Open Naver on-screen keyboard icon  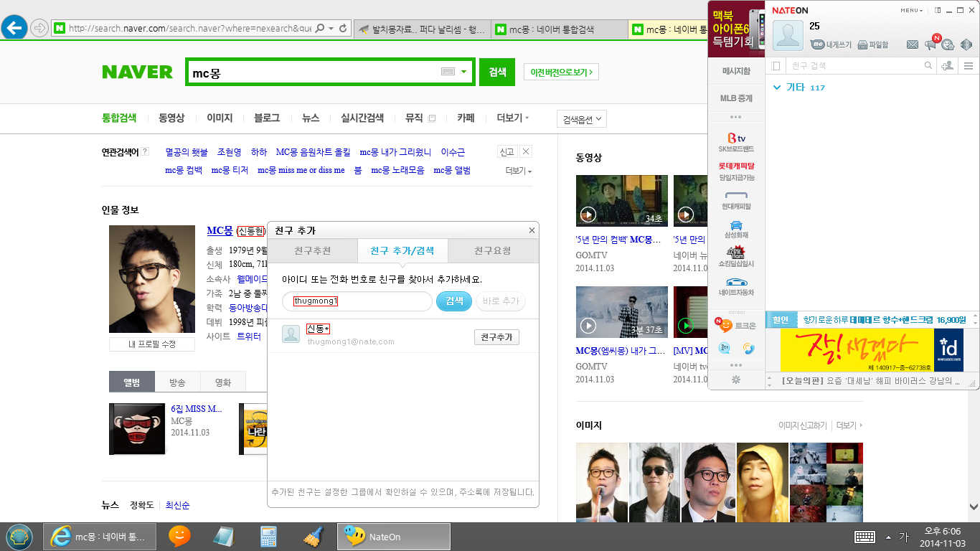click(x=448, y=72)
